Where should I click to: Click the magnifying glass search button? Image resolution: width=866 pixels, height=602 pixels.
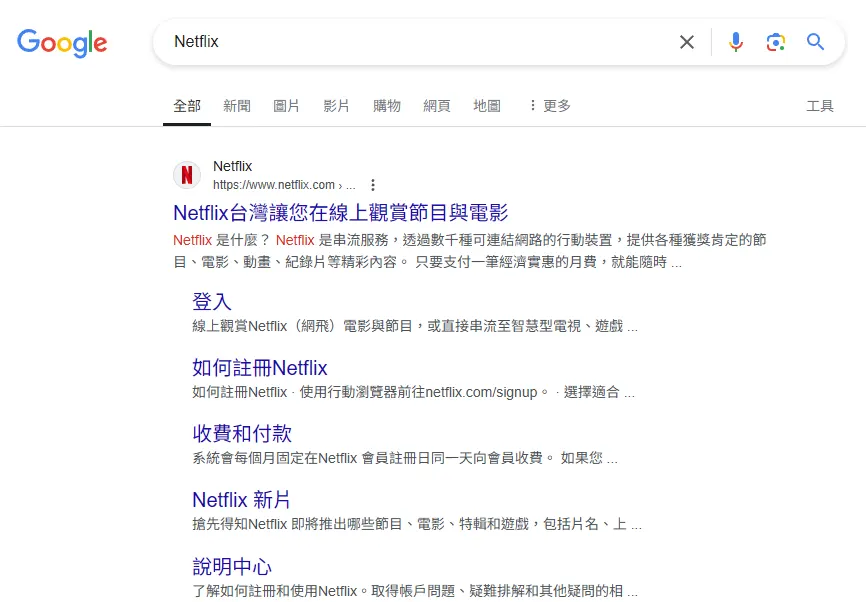coord(815,42)
